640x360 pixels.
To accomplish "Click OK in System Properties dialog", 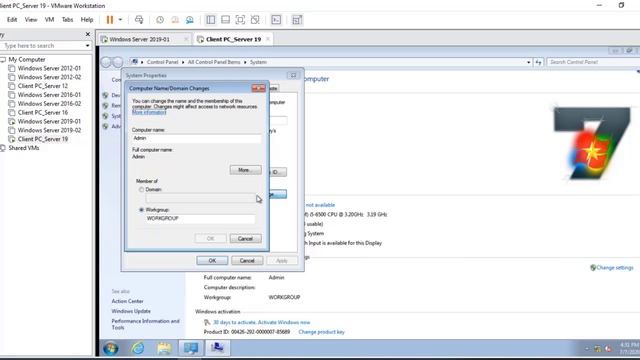I will coord(212,260).
